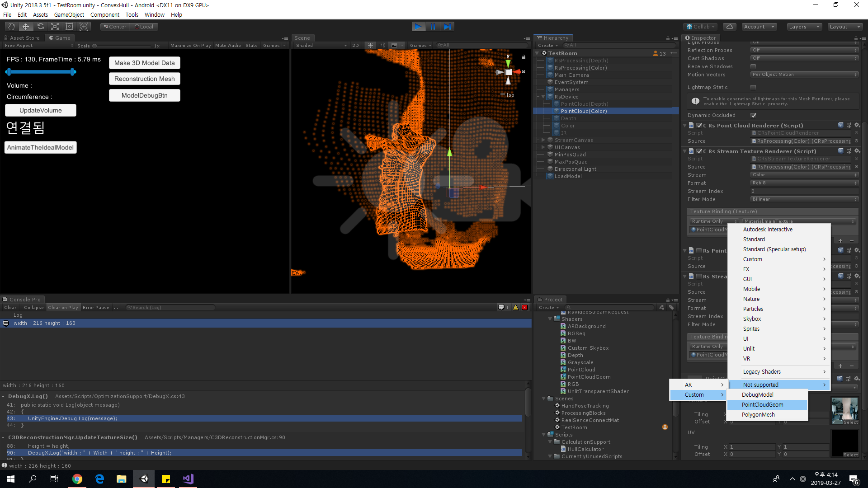Select the Rotate tool in the toolbar

tap(41, 26)
